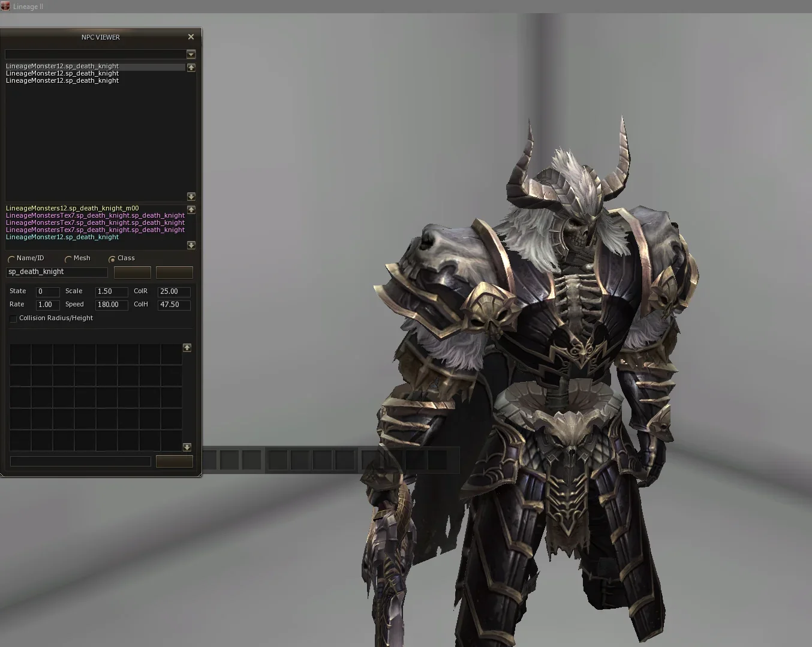Screen dimensions: 812x647
Task: Click the State value field
Action: [x=47, y=292]
